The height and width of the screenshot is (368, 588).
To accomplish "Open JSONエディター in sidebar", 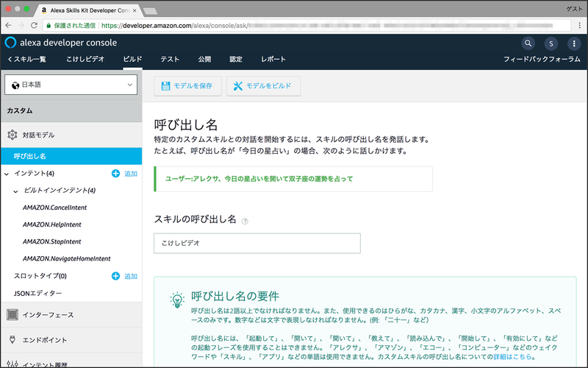I will point(37,293).
